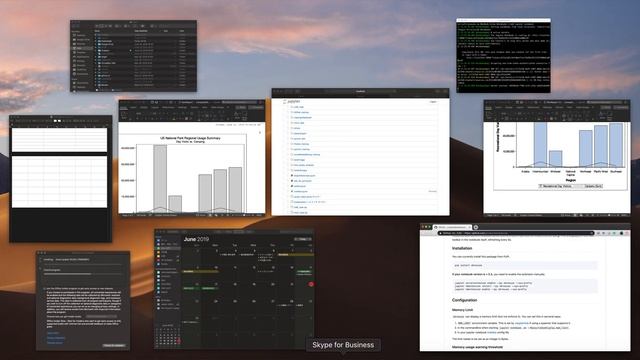
Task: Select the Excel window with blue bar chart
Action: 557,157
